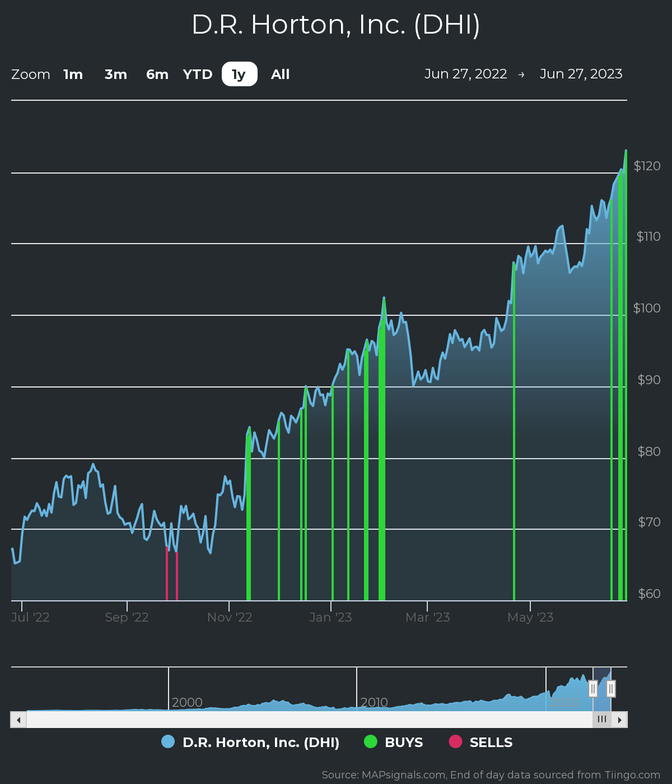Click the $60 y-axis label
The width and height of the screenshot is (672, 784).
(649, 594)
